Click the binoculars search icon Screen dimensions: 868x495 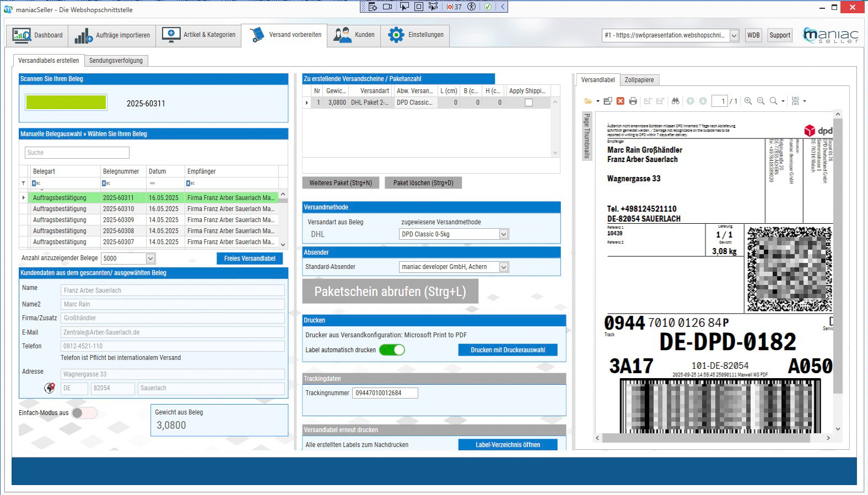pos(675,101)
